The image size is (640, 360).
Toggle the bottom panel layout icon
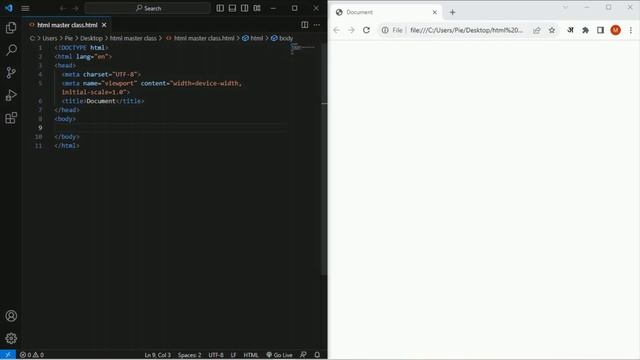coord(232,8)
